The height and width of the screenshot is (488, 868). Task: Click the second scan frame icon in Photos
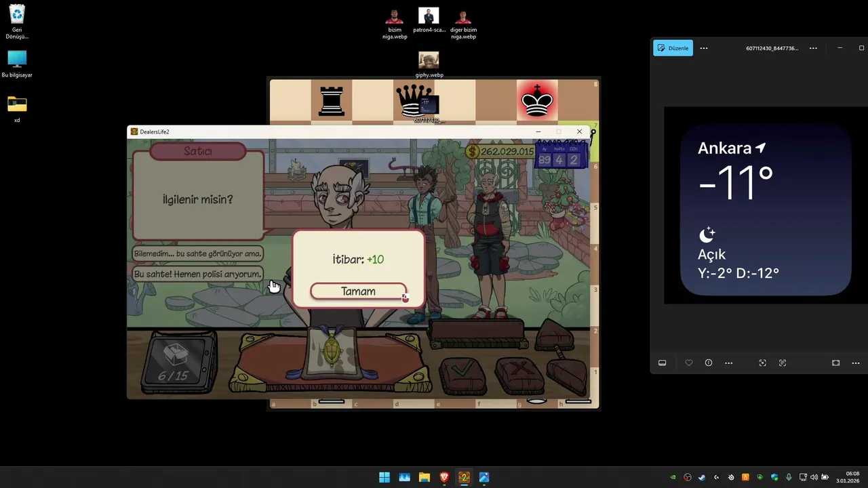(x=783, y=363)
